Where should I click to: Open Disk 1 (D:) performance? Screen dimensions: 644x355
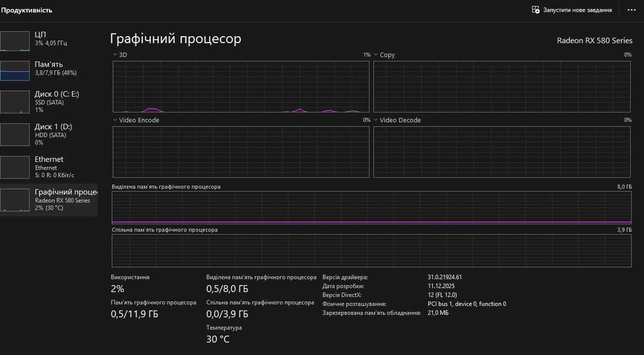point(48,135)
